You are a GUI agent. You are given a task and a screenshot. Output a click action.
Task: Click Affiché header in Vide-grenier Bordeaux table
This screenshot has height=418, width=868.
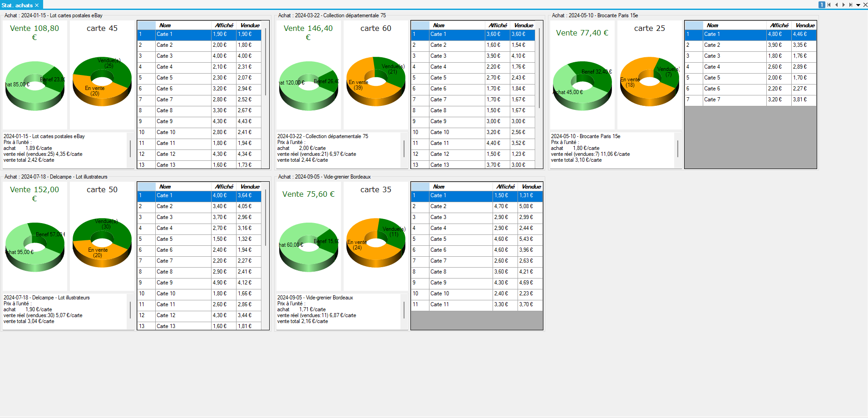click(505, 187)
